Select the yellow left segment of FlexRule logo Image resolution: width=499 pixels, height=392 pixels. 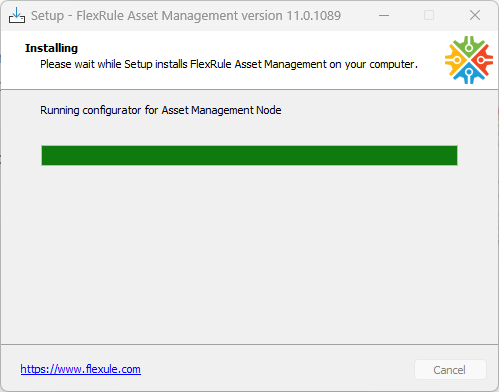coord(455,60)
